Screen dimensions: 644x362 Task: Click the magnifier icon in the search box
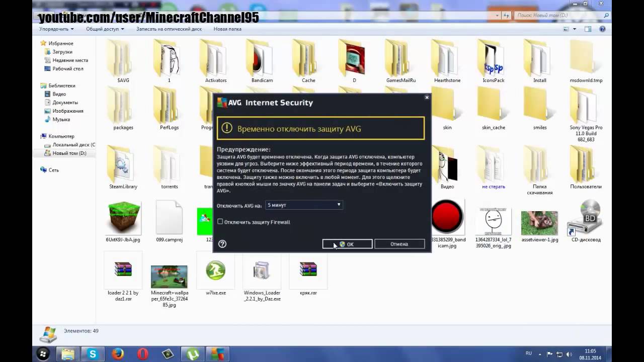pos(606,16)
